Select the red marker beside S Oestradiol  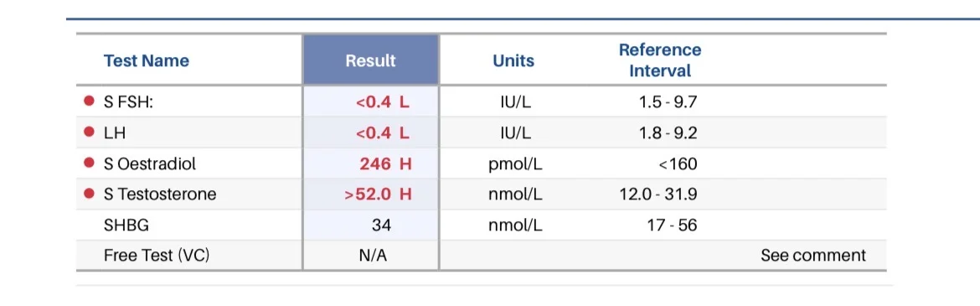tap(90, 163)
